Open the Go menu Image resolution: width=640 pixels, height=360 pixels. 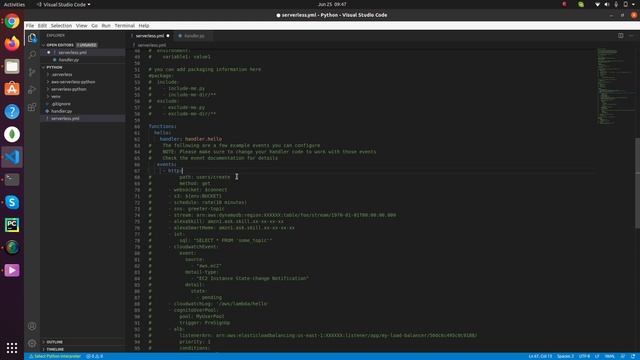tap(94, 25)
